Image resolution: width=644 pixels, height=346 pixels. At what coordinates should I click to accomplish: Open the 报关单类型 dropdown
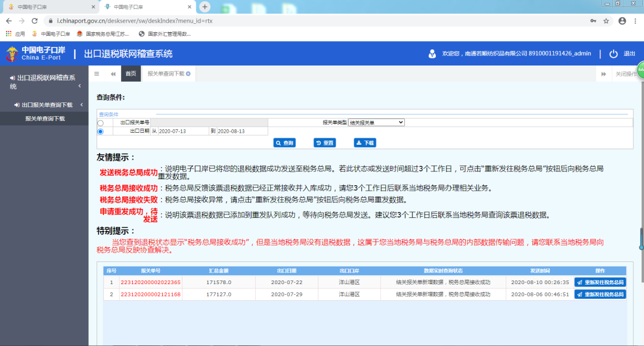coord(376,123)
